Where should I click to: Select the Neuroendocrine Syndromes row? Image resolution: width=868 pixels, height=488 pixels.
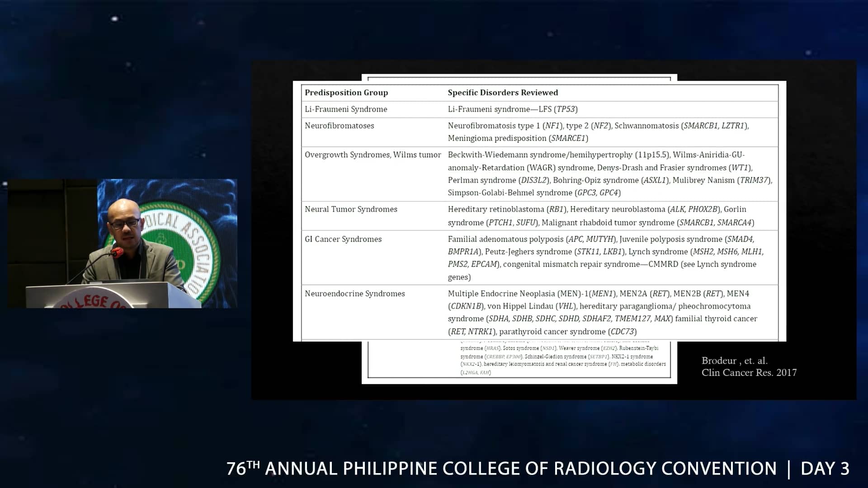pyautogui.click(x=354, y=293)
